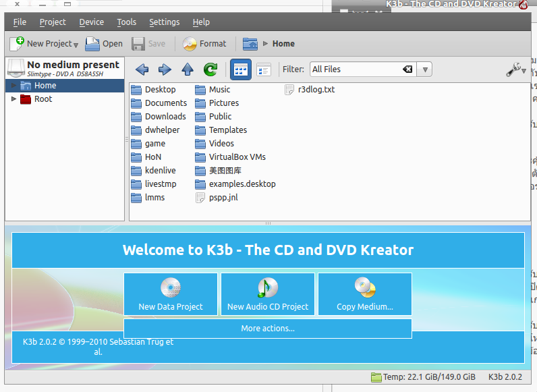The height and width of the screenshot is (392, 537).
Task: Open the Project menu
Action: click(x=53, y=22)
